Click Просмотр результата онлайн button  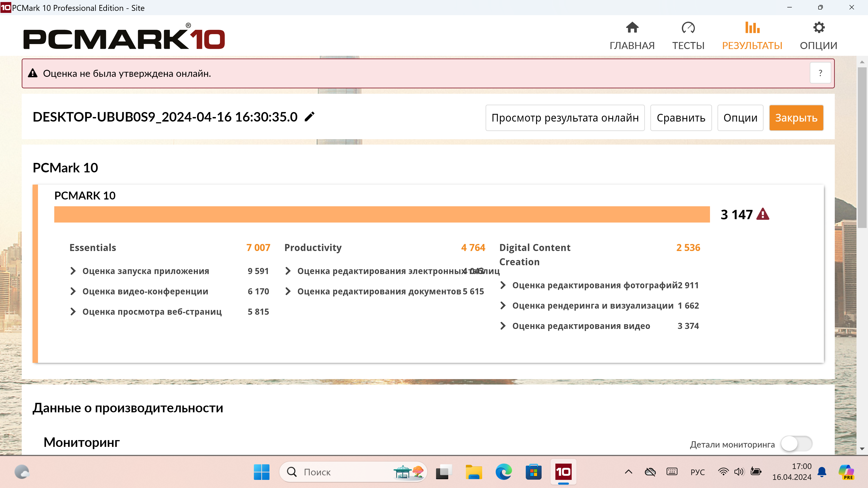coord(565,118)
